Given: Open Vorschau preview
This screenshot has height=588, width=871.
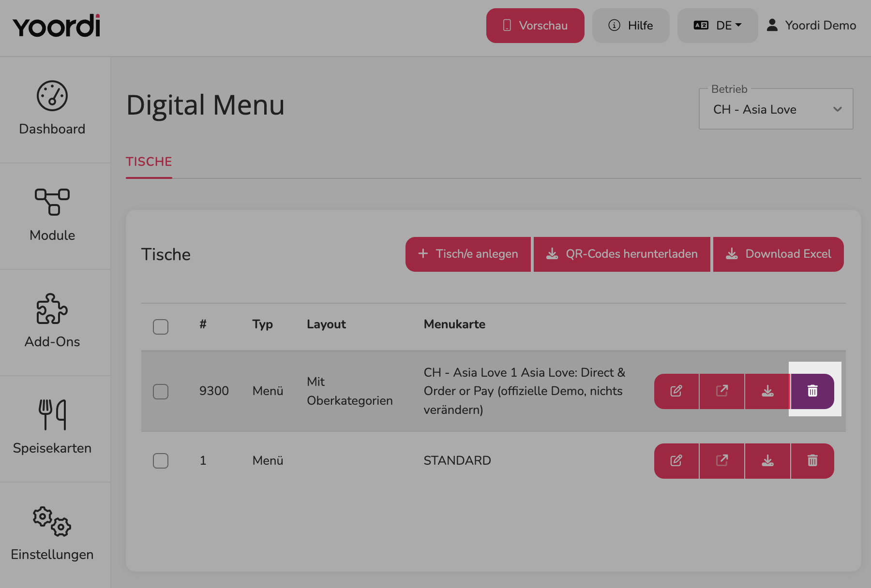Looking at the screenshot, I should pos(535,26).
